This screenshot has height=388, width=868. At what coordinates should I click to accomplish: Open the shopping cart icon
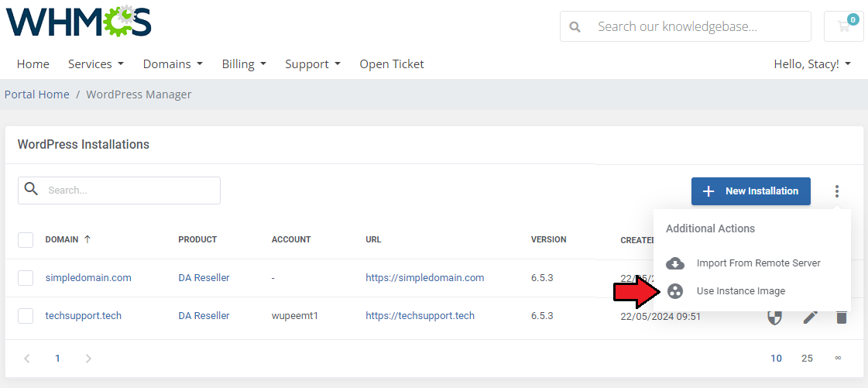click(844, 26)
